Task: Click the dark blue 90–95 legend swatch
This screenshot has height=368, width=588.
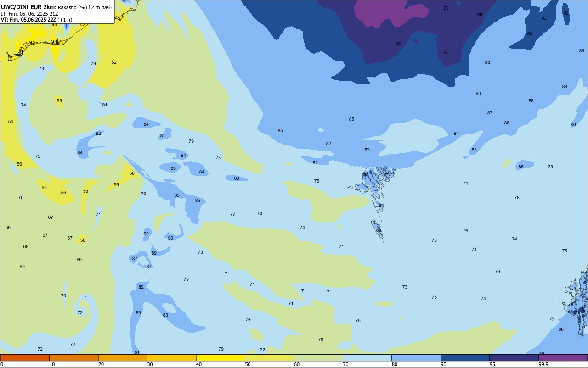Action: point(465,357)
